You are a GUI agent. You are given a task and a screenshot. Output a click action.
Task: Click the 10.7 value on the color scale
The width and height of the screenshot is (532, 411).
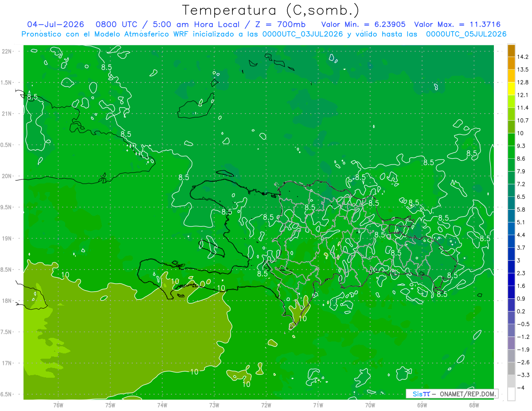524,121
